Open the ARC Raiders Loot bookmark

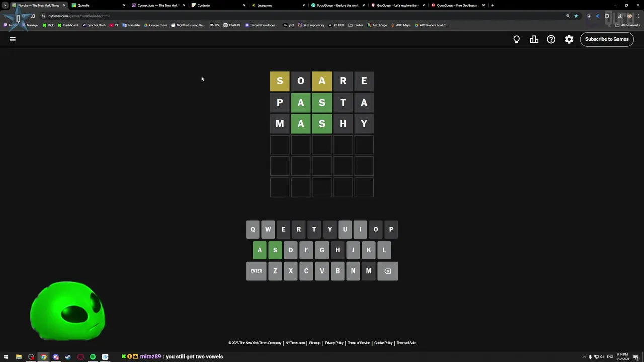tap(431, 25)
